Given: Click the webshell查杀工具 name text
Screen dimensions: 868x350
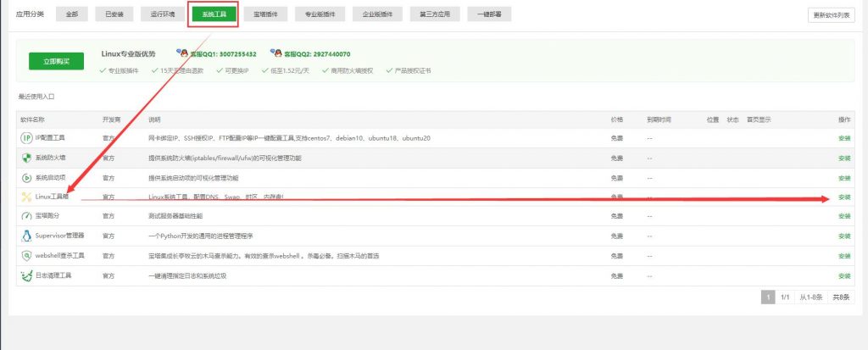Looking at the screenshot, I should pyautogui.click(x=60, y=255).
